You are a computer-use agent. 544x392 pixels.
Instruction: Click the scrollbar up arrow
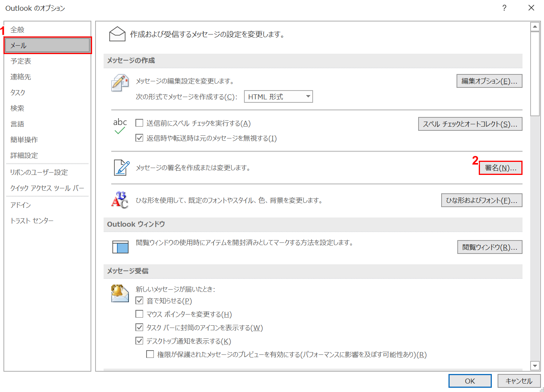(535, 27)
